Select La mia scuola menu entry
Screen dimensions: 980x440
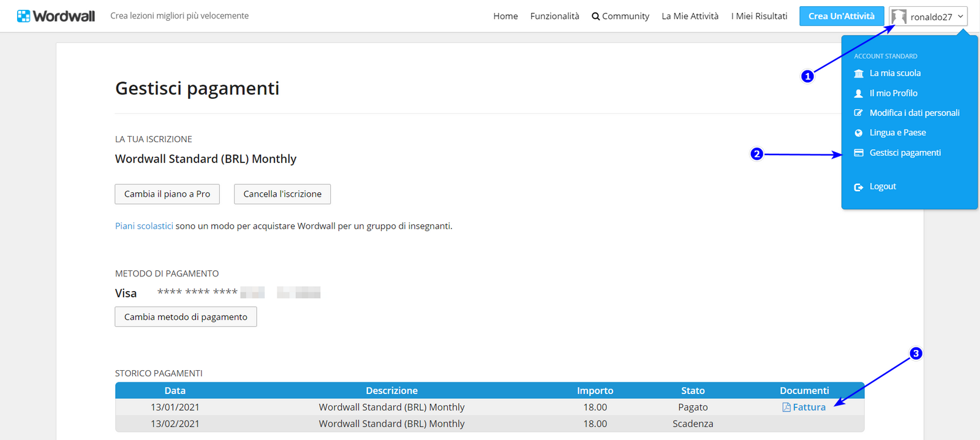click(895, 74)
